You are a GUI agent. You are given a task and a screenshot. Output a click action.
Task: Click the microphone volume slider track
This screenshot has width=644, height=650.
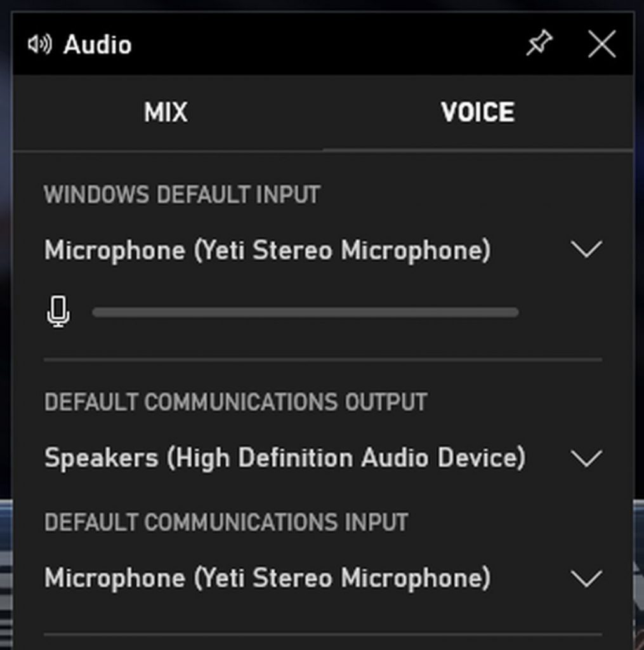(305, 312)
